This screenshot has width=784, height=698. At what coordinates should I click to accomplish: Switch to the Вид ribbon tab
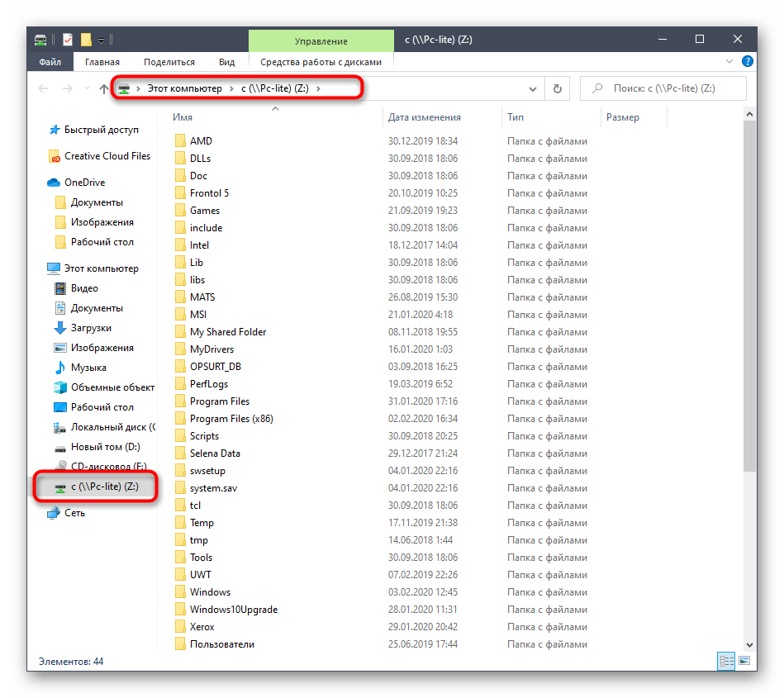226,62
